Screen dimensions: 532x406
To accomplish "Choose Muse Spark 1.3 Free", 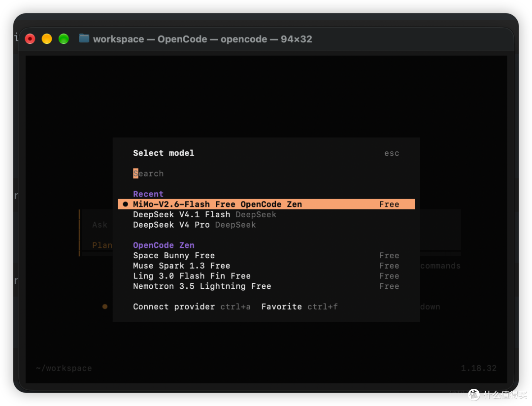I will [266, 266].
